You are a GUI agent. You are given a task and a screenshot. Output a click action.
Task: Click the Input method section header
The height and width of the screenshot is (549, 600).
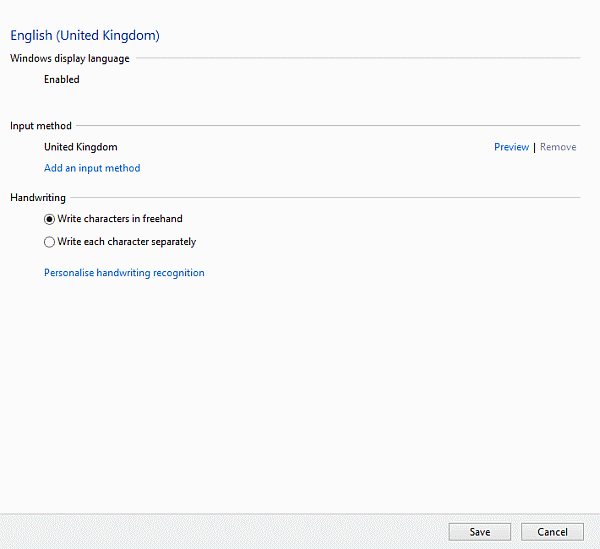coord(41,126)
